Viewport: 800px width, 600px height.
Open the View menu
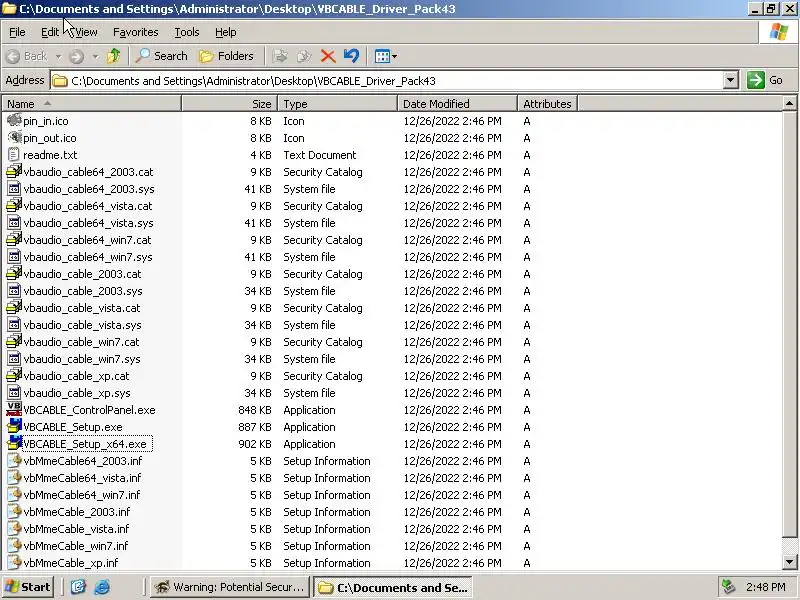[85, 32]
